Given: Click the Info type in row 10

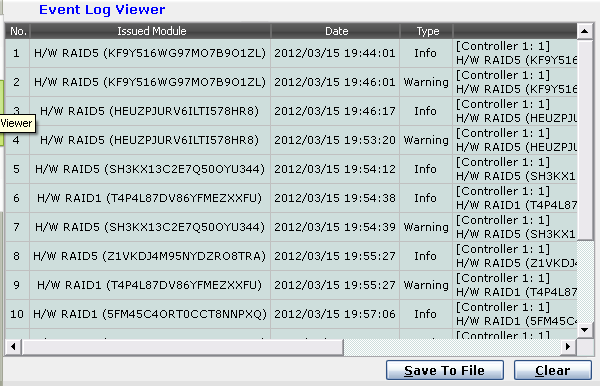Looking at the screenshot, I should coord(426,314).
